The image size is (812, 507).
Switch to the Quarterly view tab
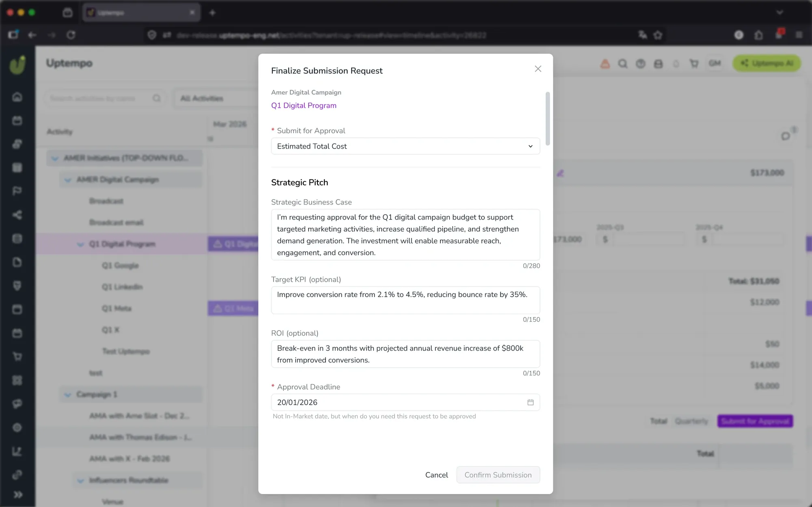[691, 421]
